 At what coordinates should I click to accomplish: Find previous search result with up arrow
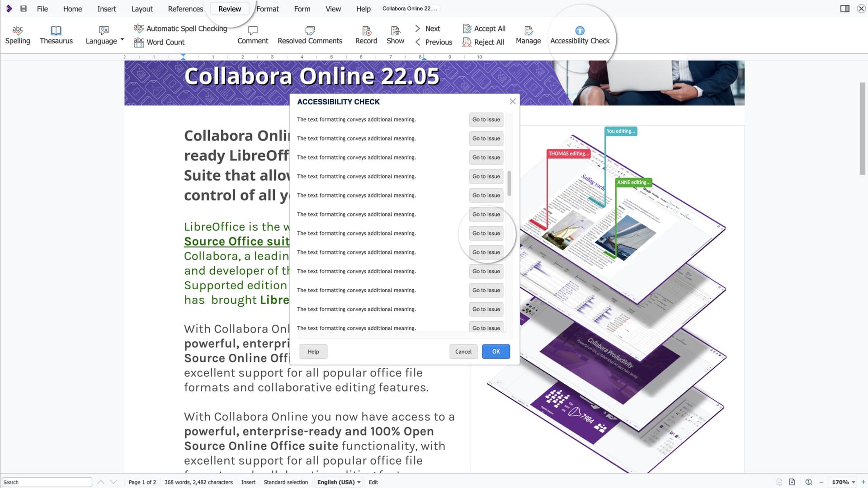(101, 482)
